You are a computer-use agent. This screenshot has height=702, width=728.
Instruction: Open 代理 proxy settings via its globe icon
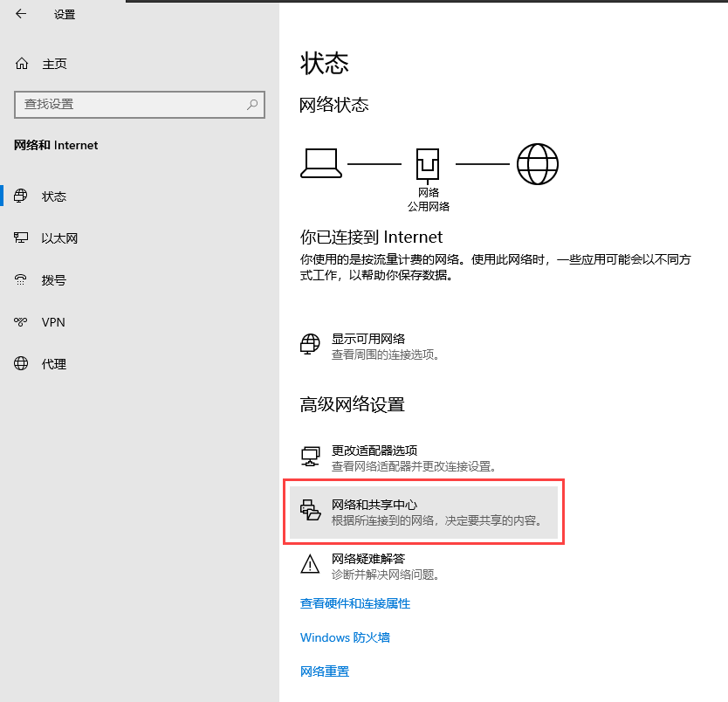[x=22, y=364]
